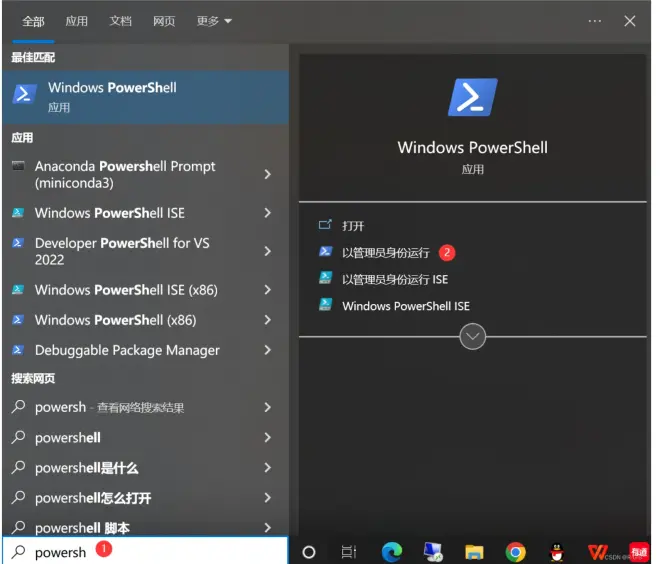Launch Microsoft Edge from the taskbar
This screenshot has width=660, height=564.
tap(391, 552)
